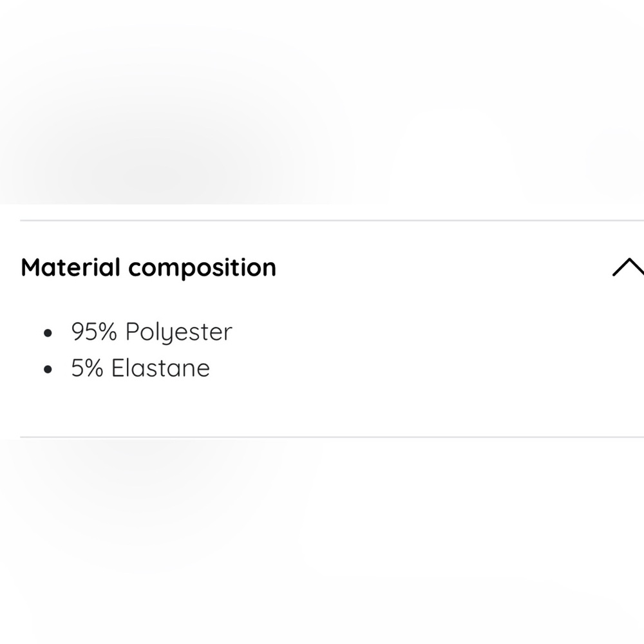Click the blurred image area above section
The image size is (644, 644).
coord(322,102)
